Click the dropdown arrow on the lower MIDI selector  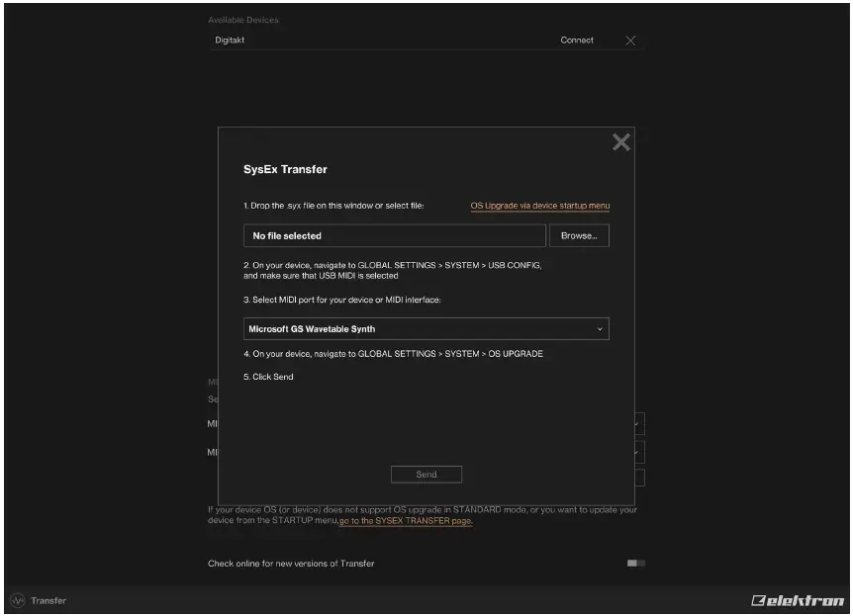click(637, 451)
